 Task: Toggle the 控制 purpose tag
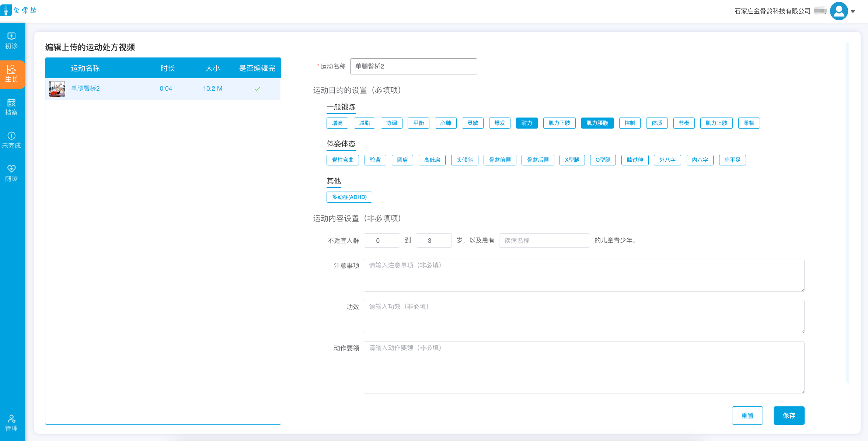(x=630, y=123)
